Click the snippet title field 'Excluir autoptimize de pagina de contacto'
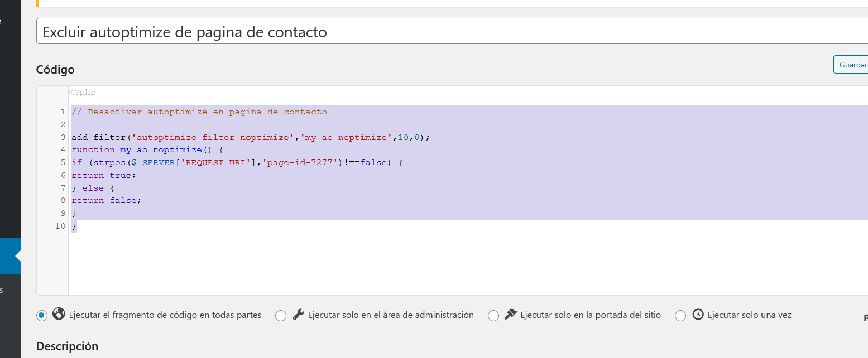 click(x=452, y=31)
